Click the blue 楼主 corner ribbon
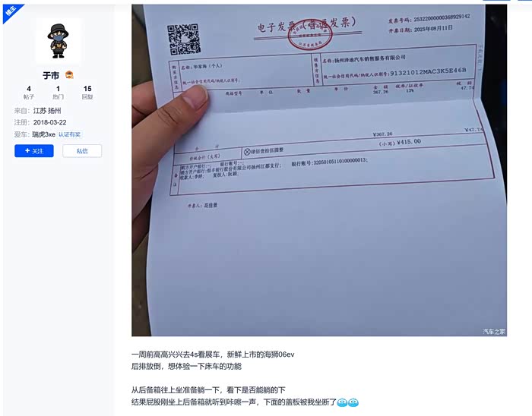The height and width of the screenshot is (416, 532). (x=12, y=13)
